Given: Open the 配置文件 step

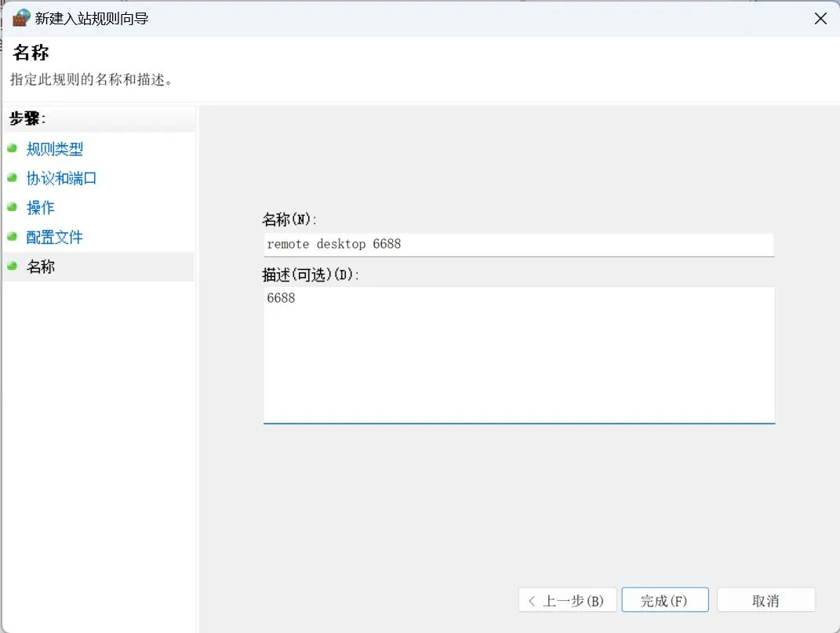Looking at the screenshot, I should pyautogui.click(x=55, y=237).
